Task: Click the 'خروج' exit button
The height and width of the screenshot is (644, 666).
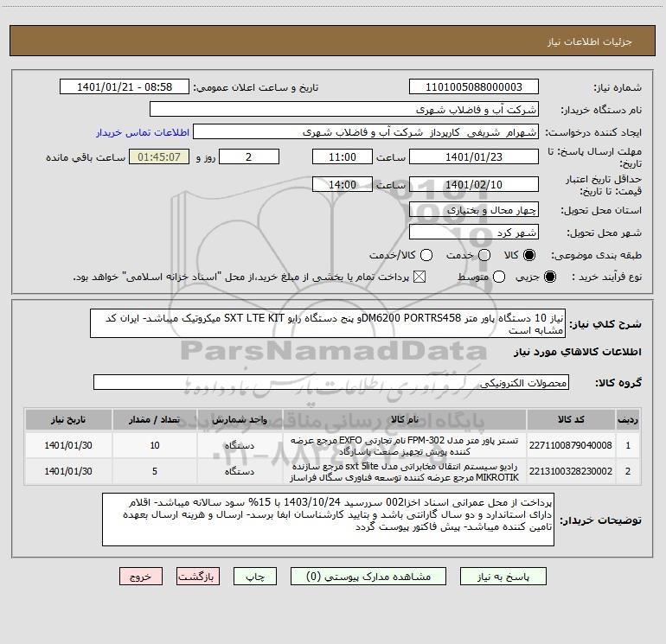Action: pyautogui.click(x=141, y=577)
